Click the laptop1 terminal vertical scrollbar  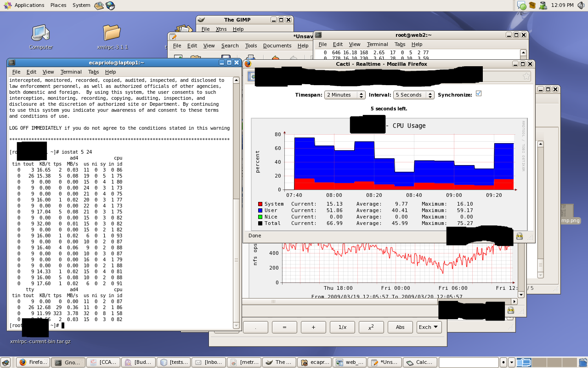[237, 203]
